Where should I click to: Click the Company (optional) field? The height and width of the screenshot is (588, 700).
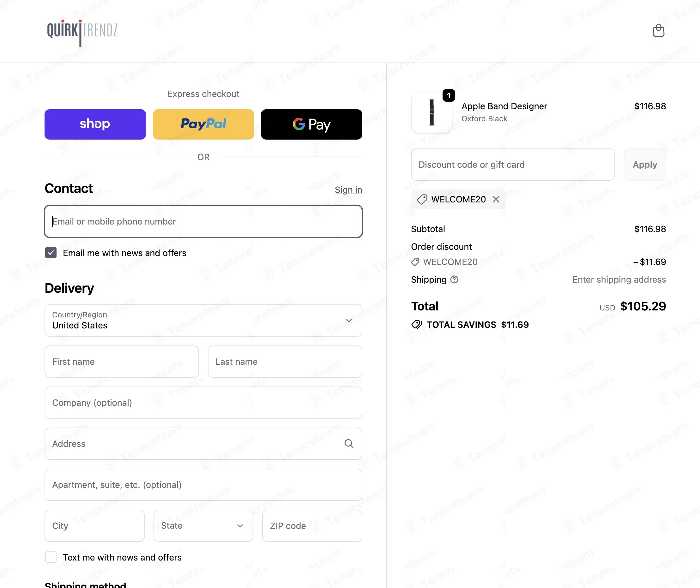point(203,403)
